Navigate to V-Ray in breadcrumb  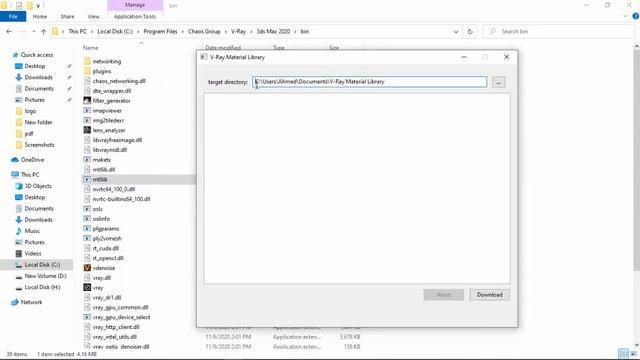(238, 31)
